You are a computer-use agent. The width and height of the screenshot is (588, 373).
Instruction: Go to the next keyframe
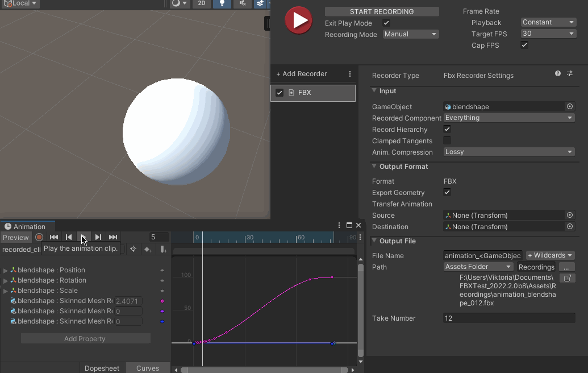pyautogui.click(x=98, y=237)
